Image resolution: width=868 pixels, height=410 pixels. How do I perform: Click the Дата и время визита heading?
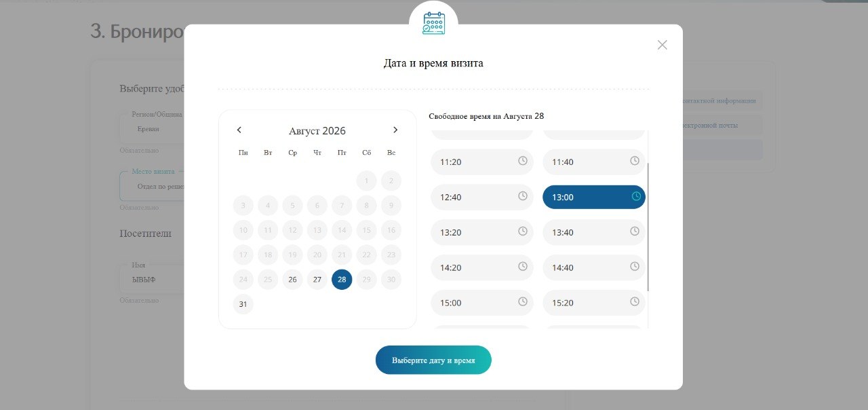433,63
